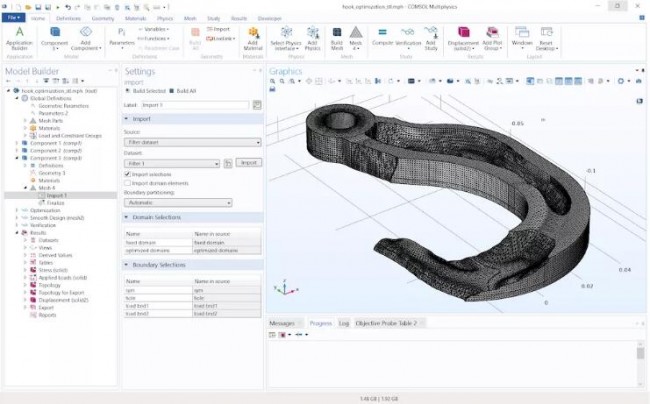
Task: Uncheck the Import selections checkbox
Action: 127,173
